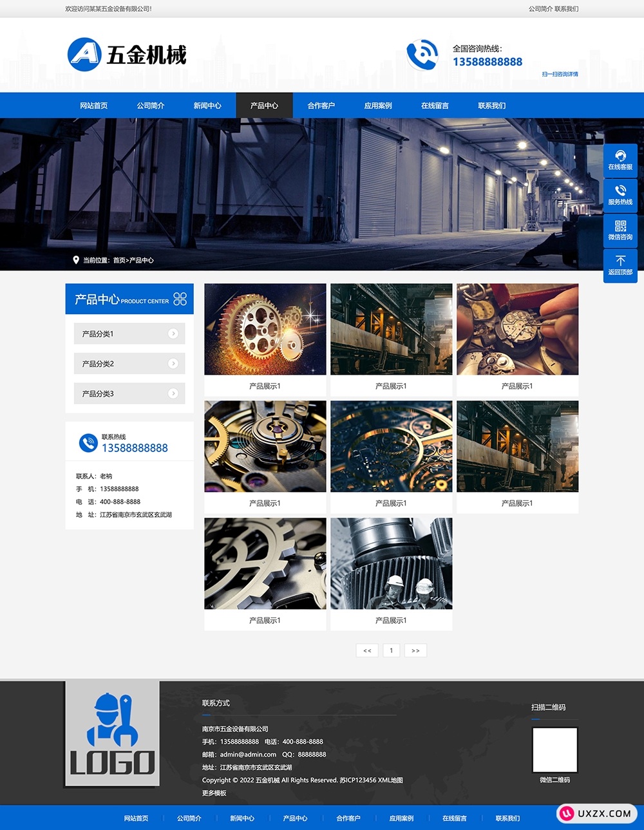Click the return to top arrow icon
Viewport: 644px width, 830px height.
[620, 261]
